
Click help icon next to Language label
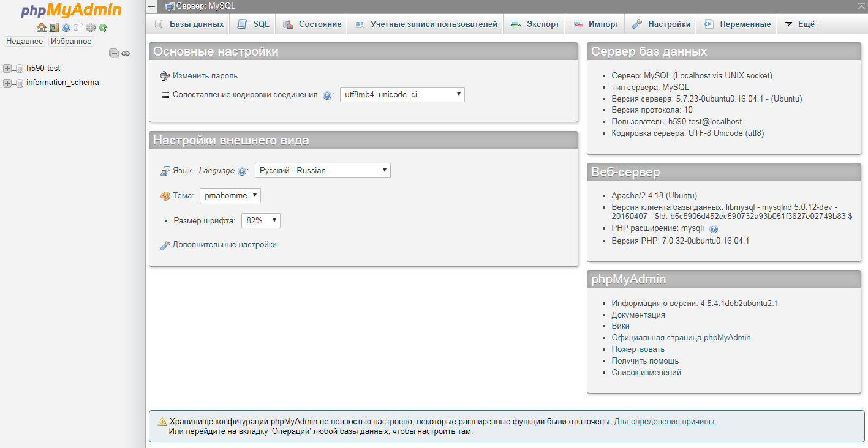point(242,171)
